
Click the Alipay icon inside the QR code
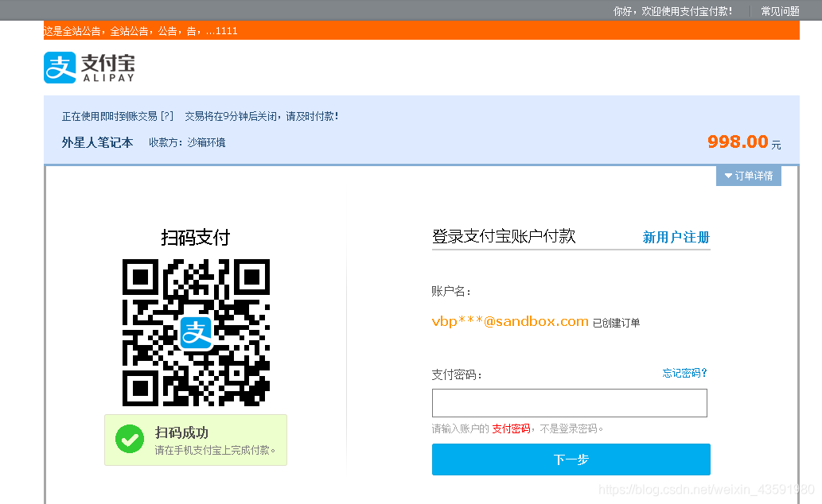[x=196, y=334]
